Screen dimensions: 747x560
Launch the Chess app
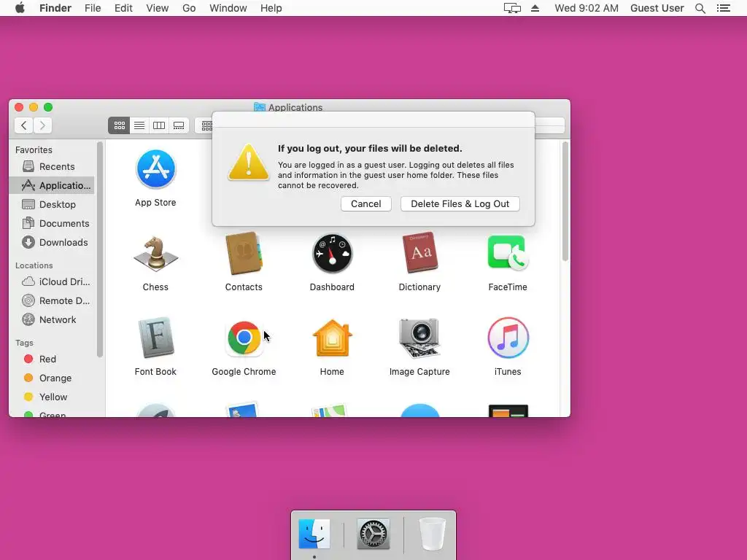tap(155, 254)
